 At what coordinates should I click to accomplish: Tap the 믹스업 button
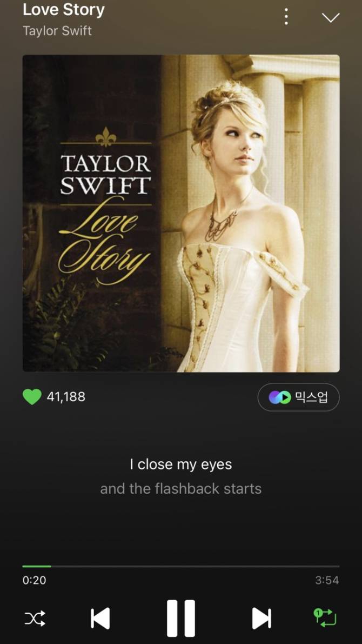click(298, 397)
